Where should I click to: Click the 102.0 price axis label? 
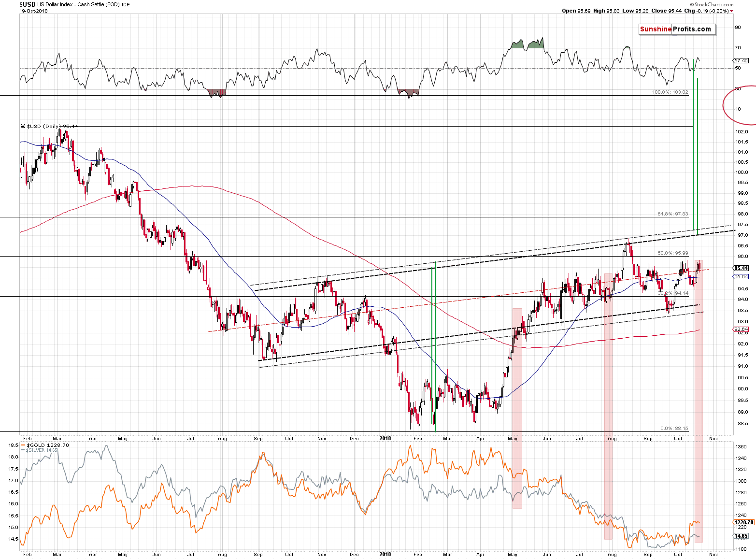pos(742,131)
